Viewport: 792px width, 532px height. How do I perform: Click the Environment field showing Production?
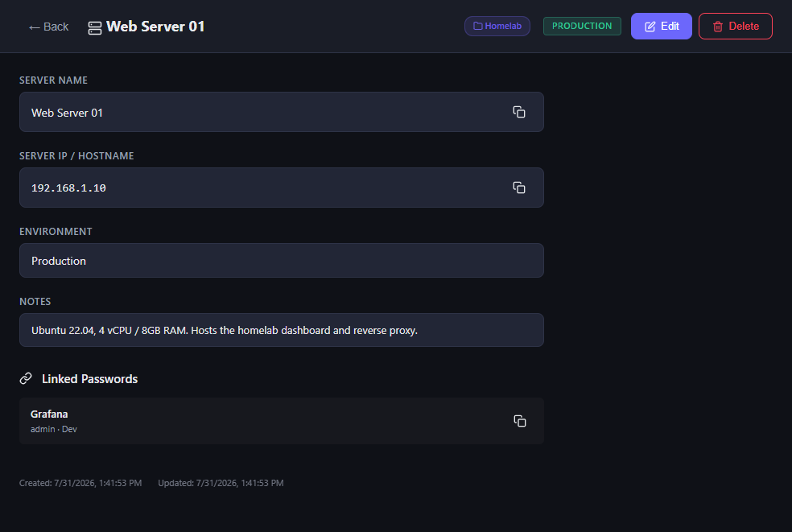(x=282, y=261)
